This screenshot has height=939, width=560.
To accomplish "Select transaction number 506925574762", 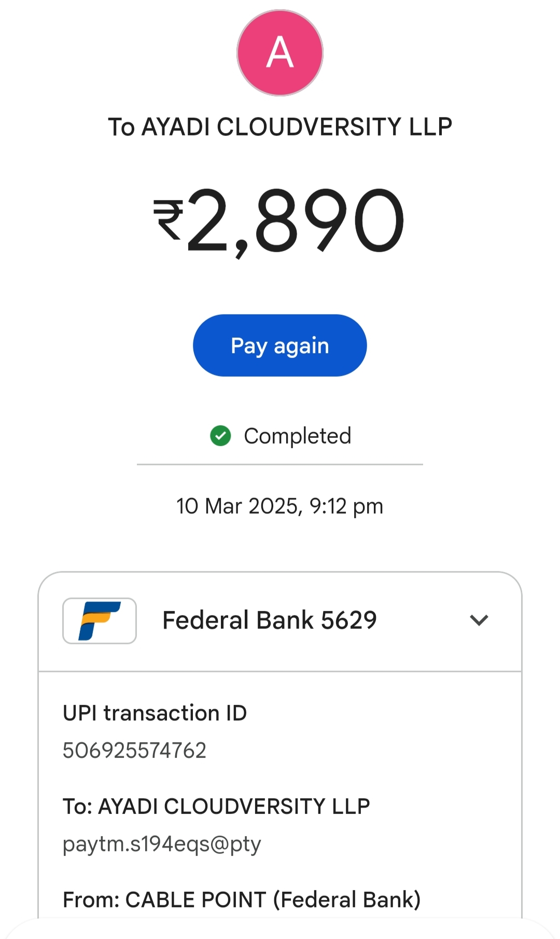I will (x=134, y=750).
